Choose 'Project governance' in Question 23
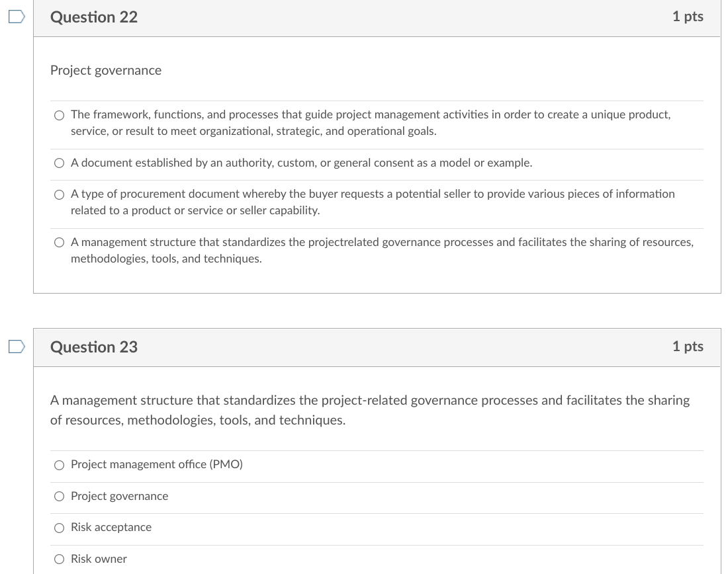Screen dimensions: 728x574 (59, 496)
